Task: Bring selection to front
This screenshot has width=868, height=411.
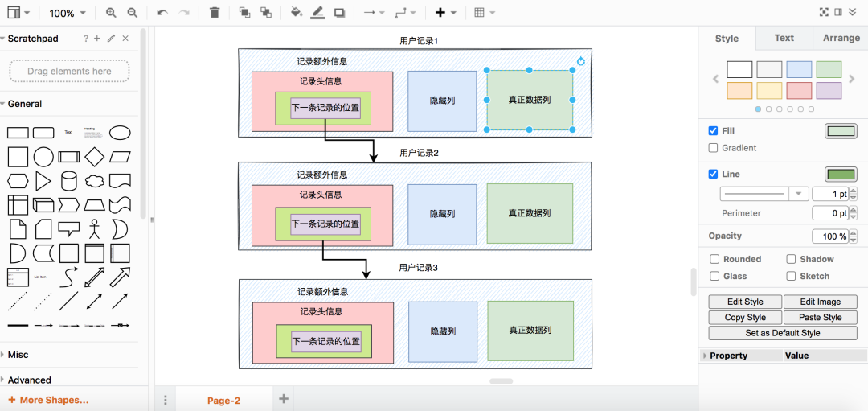Action: pyautogui.click(x=244, y=13)
